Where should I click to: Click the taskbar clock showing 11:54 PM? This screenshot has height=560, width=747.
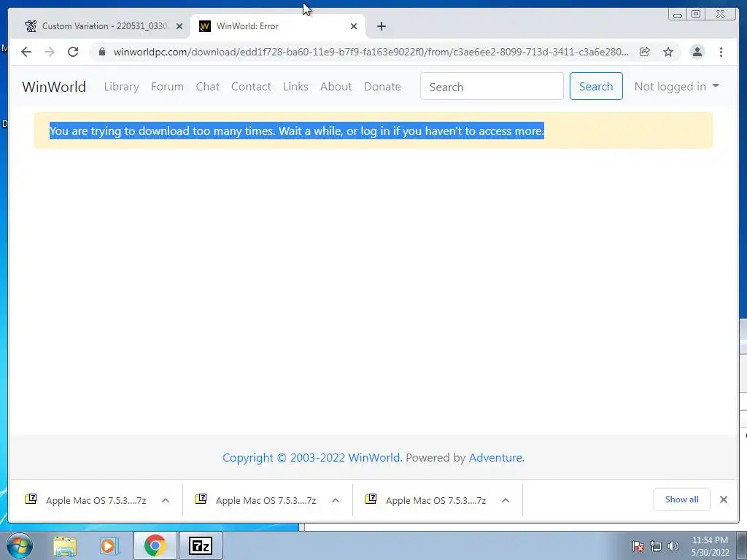(710, 546)
